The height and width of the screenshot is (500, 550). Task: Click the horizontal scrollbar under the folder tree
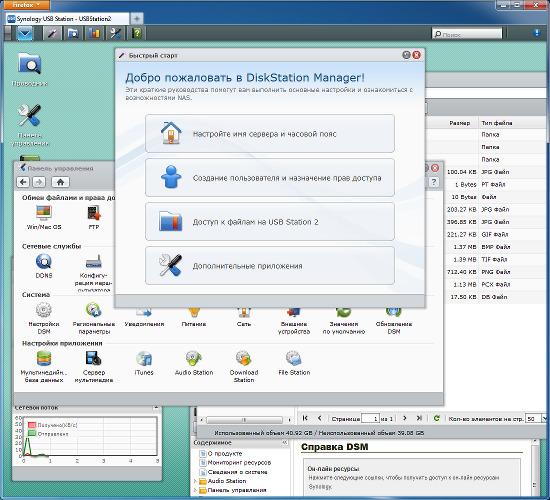pyautogui.click(x=244, y=420)
